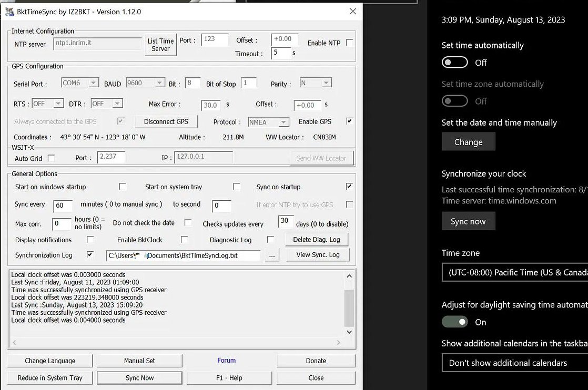Enable Start on windows startup
This screenshot has height=390, width=588.
coord(122,186)
